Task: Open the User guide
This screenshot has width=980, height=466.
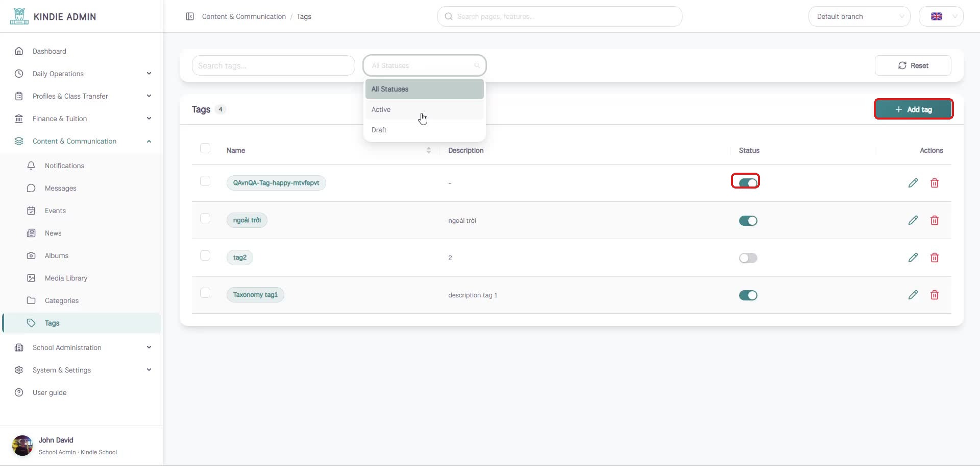Action: (50, 392)
